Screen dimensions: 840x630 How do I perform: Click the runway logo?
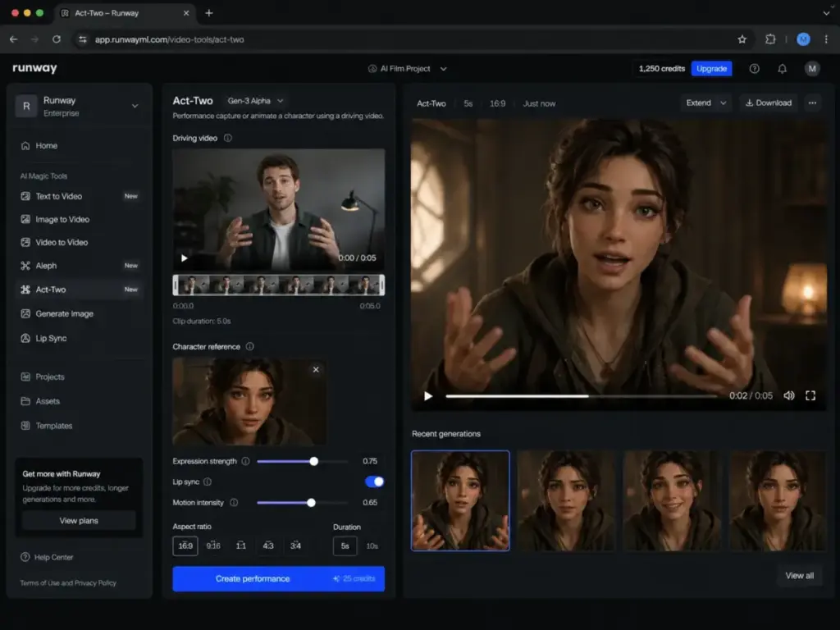click(34, 68)
